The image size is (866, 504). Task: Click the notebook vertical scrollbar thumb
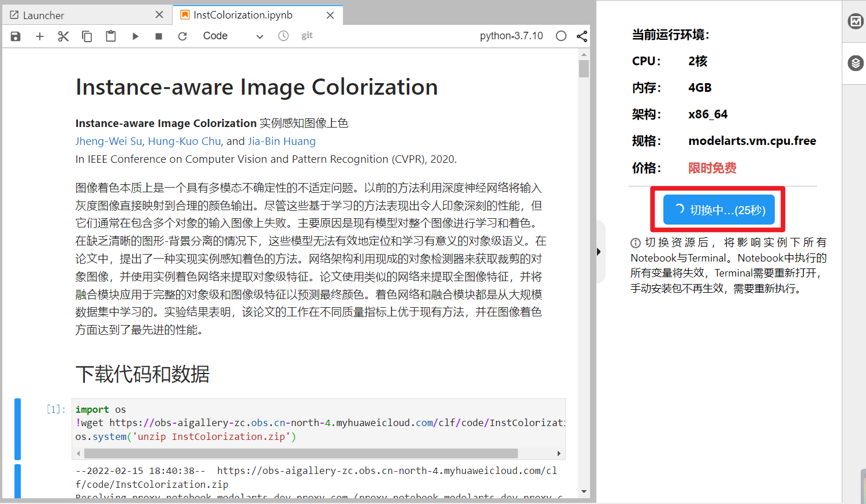coord(584,69)
